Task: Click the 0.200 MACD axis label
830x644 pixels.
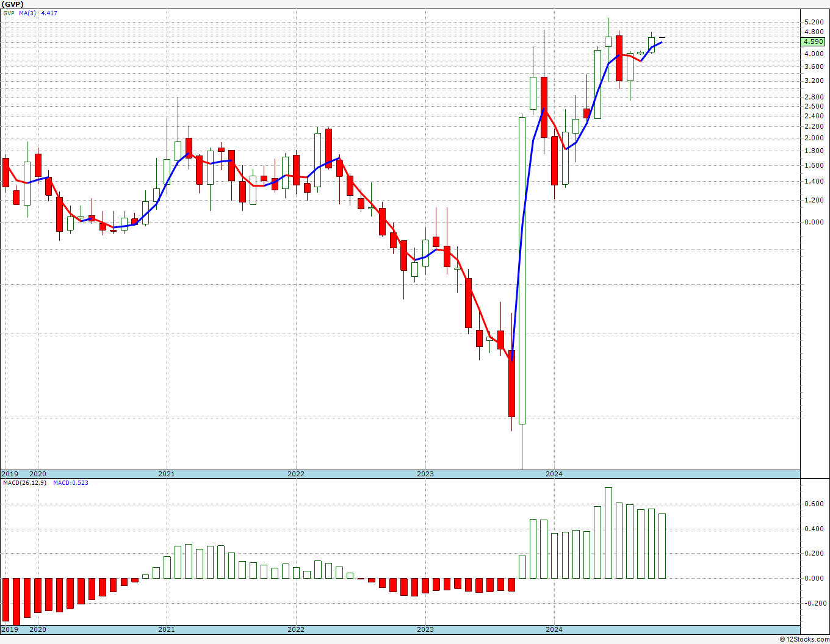Action: (814, 554)
